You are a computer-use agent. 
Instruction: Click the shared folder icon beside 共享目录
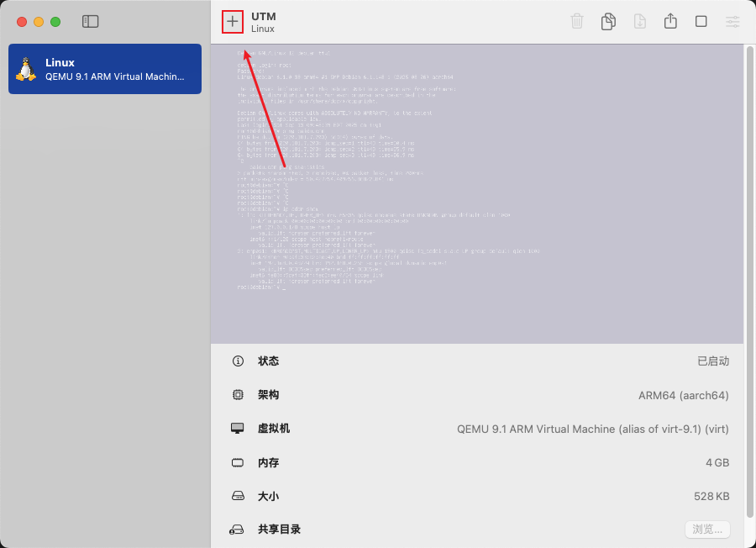tap(238, 530)
